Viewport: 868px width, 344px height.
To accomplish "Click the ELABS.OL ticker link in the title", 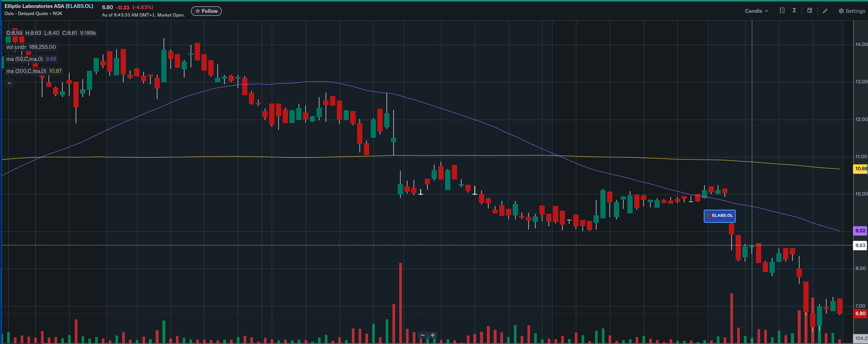I will coord(79,6).
